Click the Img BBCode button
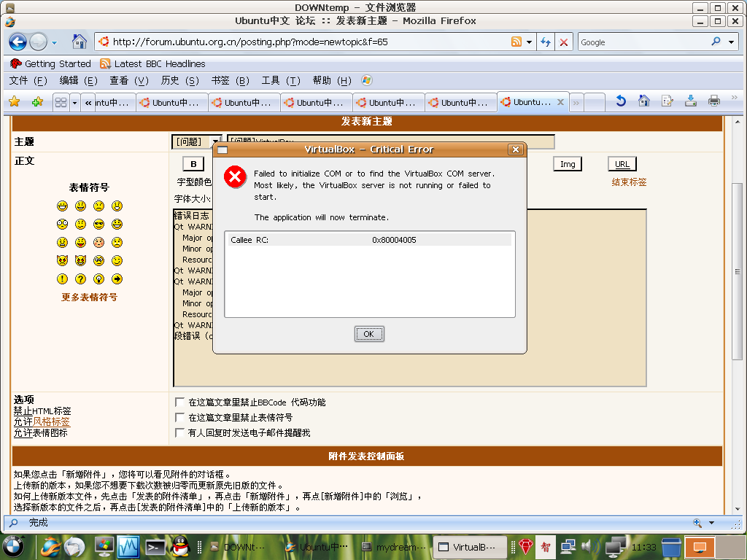 (568, 164)
